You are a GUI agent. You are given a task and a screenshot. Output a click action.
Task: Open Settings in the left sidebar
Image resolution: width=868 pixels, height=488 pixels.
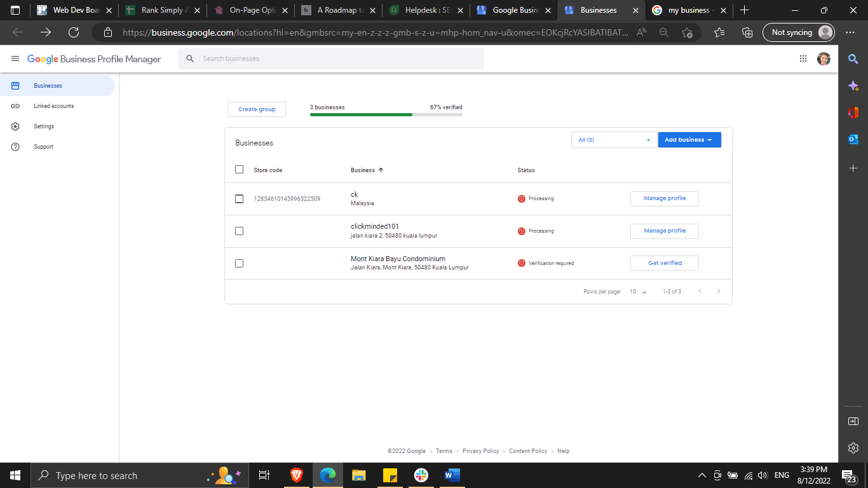pyautogui.click(x=44, y=126)
